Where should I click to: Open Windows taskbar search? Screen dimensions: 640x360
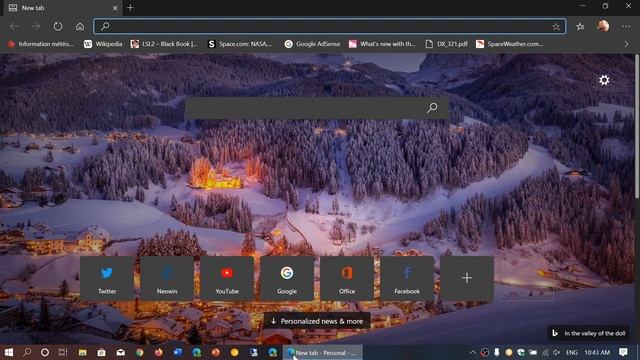pyautogui.click(x=27, y=352)
